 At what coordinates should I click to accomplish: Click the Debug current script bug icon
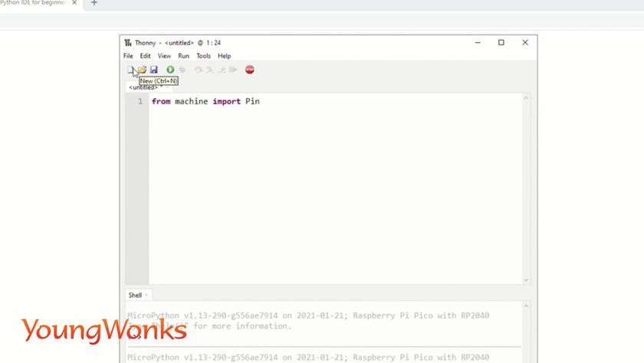(182, 70)
